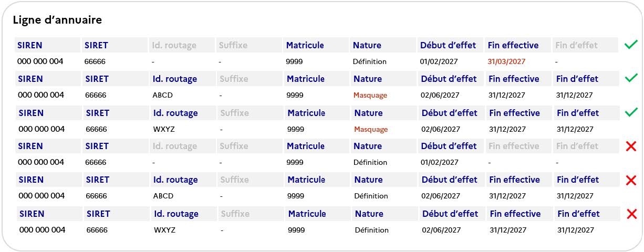Screen dimensions: 644x252
Task: Click "ABCD" in the Définition row
Action: (163, 196)
